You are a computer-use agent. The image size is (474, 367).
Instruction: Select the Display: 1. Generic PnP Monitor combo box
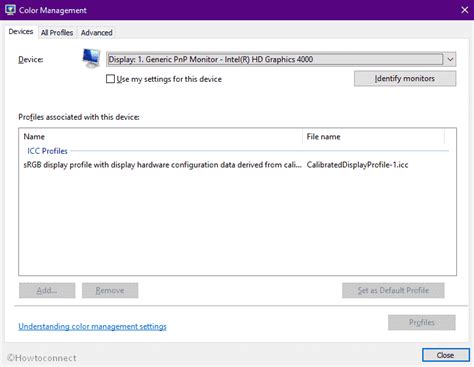(x=281, y=60)
